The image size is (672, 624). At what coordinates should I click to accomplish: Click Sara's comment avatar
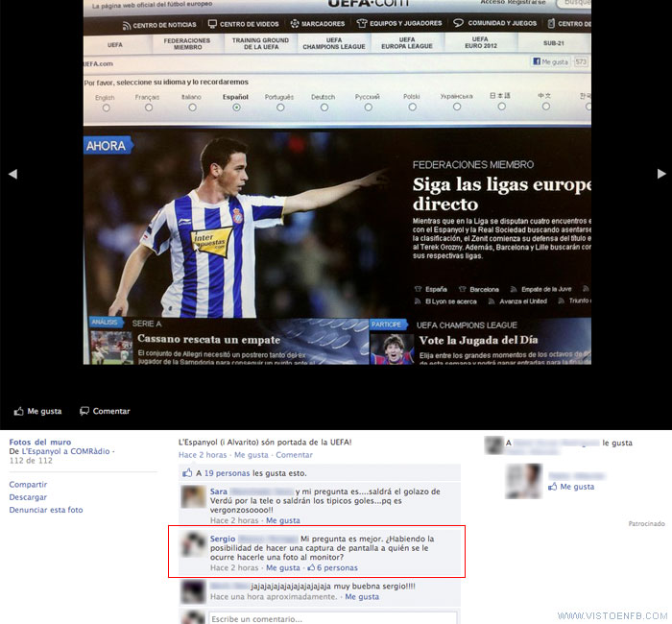point(193,496)
